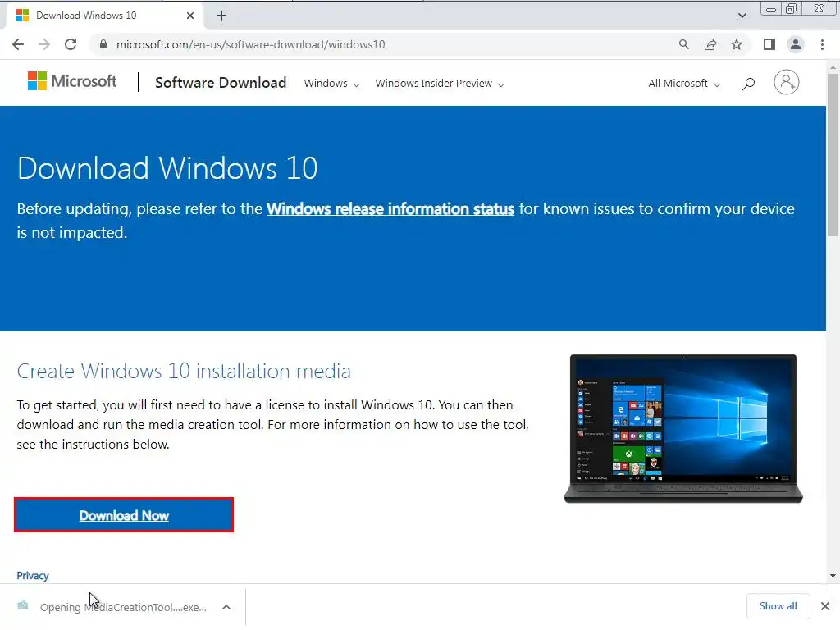840x630 pixels.
Task: Close the downloads bar
Action: [825, 606]
